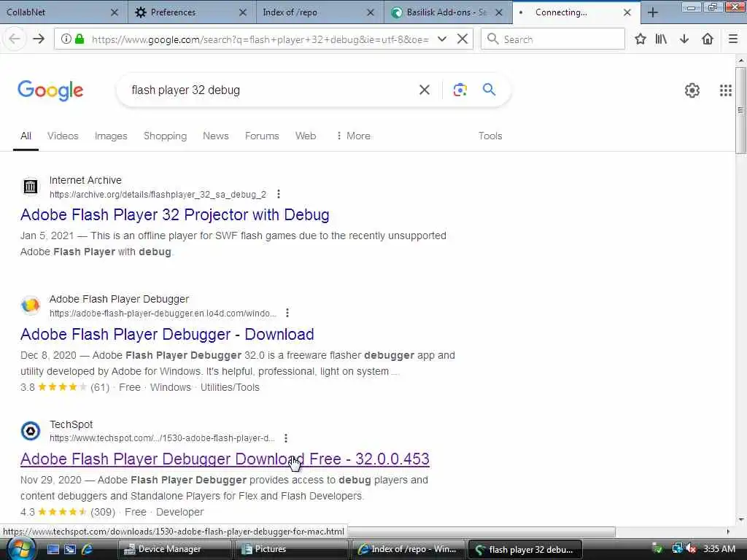The width and height of the screenshot is (747, 560).
Task: Select the Shopping search filter
Action: coord(165,136)
